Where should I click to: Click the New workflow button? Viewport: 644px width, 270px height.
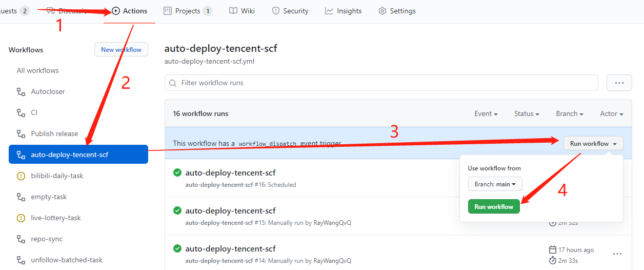[x=121, y=50]
